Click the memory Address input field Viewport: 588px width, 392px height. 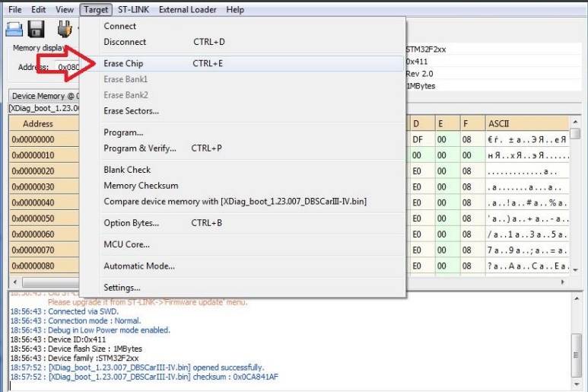(68, 67)
